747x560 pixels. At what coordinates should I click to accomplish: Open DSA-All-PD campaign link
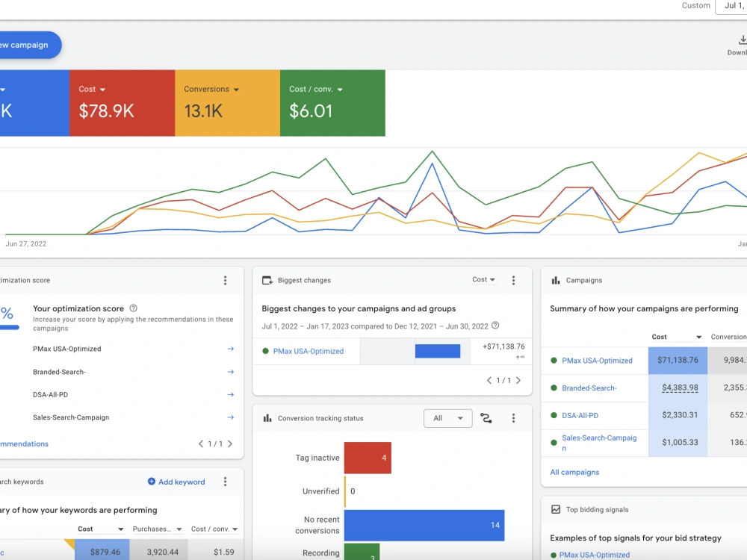click(580, 415)
